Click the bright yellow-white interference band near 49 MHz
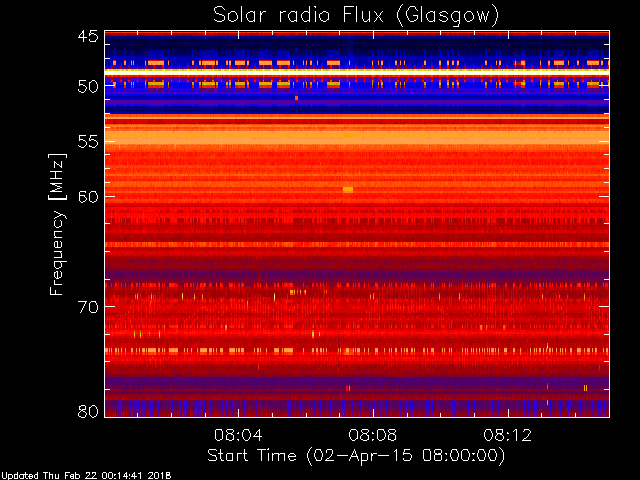Image resolution: width=640 pixels, height=480 pixels. 357,71
